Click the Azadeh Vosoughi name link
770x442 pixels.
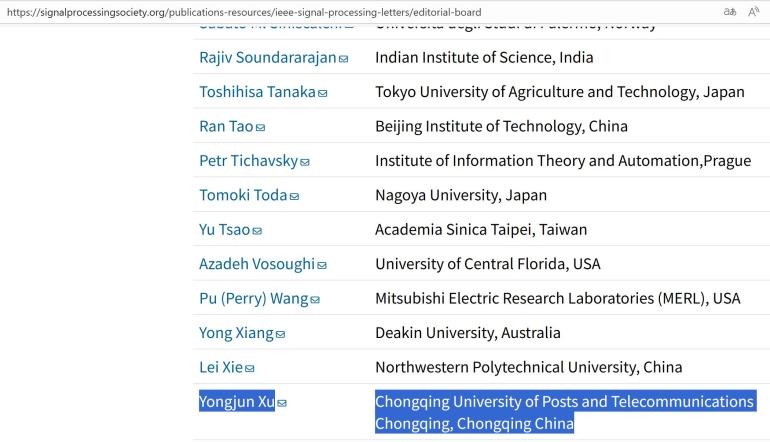click(x=257, y=264)
